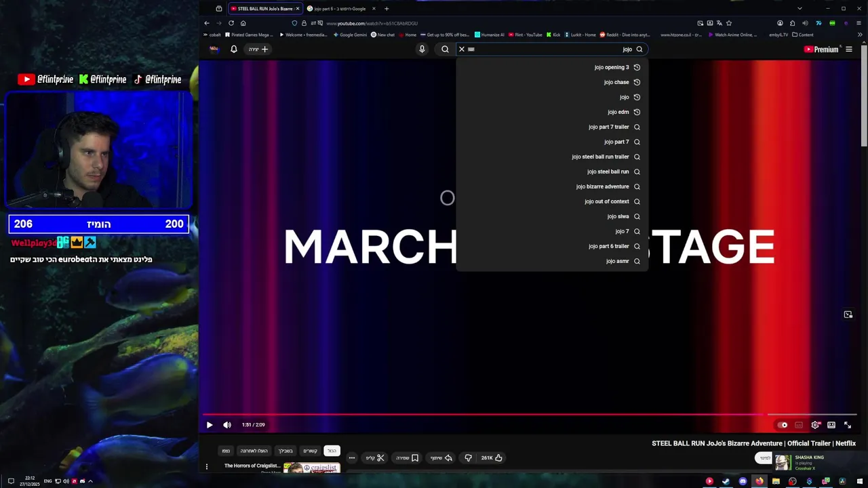
Task: Click the clip (קליפ) scissors button
Action: (x=375, y=458)
